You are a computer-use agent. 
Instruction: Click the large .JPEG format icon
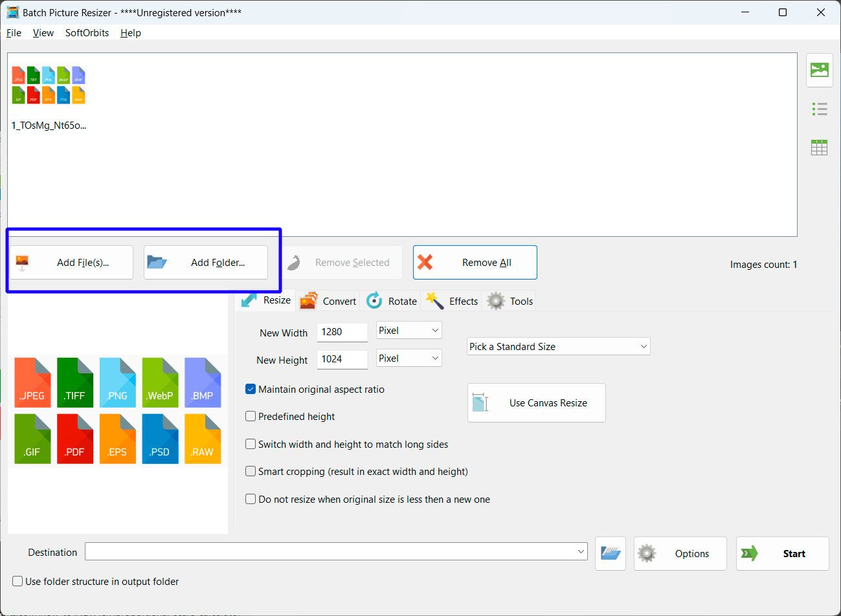pos(32,382)
